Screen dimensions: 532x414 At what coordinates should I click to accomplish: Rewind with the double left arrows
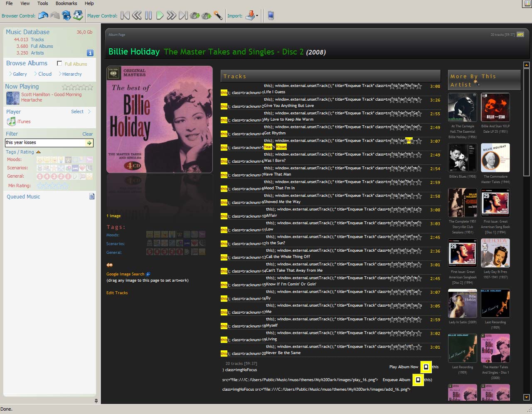click(x=137, y=15)
